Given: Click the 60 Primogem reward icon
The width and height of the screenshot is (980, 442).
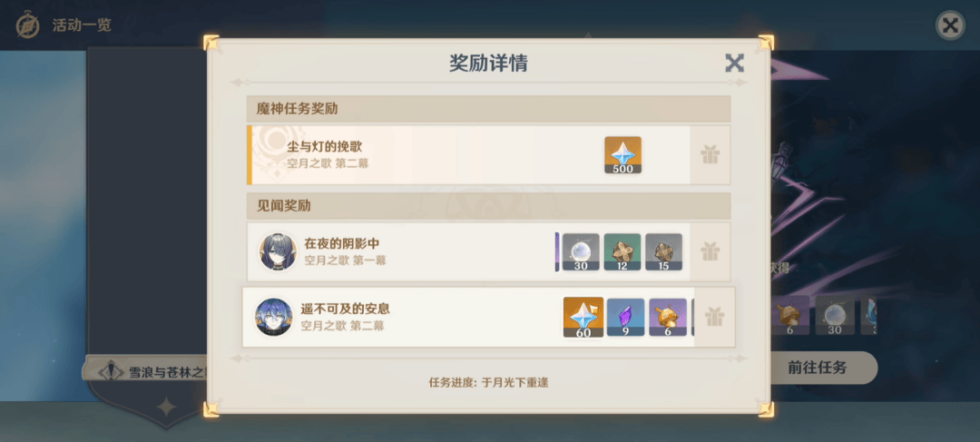Looking at the screenshot, I should coord(583,317).
